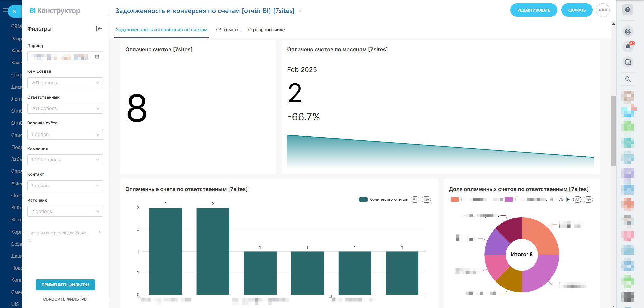Switch to the Об отчёте tab

click(x=228, y=30)
